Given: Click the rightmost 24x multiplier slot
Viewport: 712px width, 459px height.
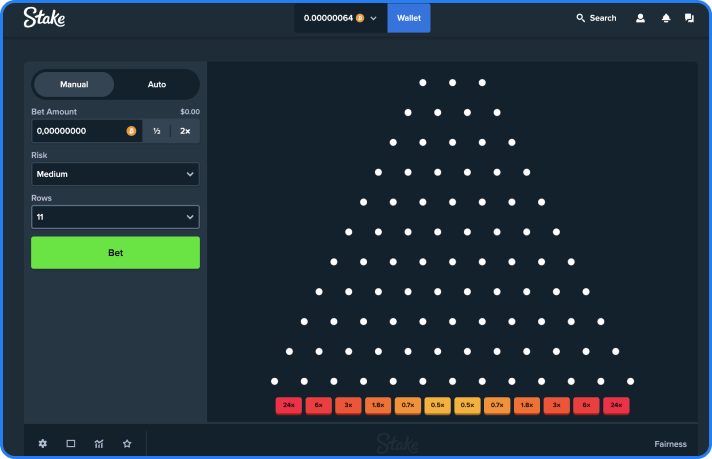Looking at the screenshot, I should [x=616, y=405].
